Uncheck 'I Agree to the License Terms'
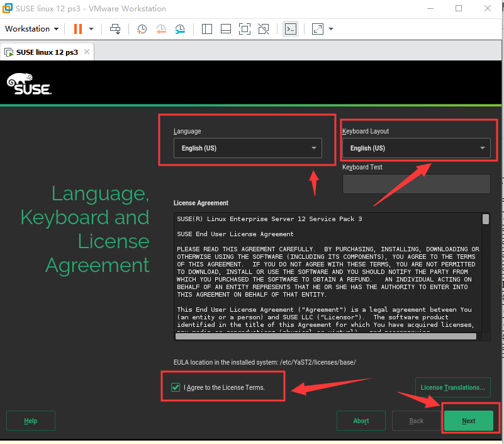 176,387
